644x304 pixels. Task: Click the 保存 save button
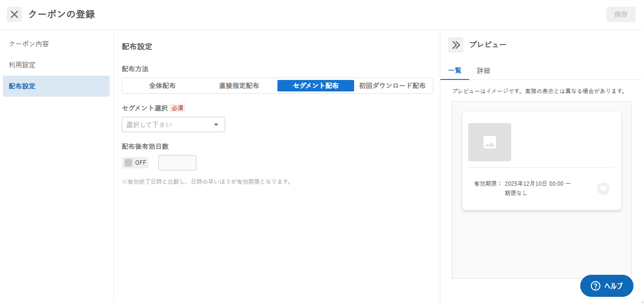pyautogui.click(x=621, y=14)
